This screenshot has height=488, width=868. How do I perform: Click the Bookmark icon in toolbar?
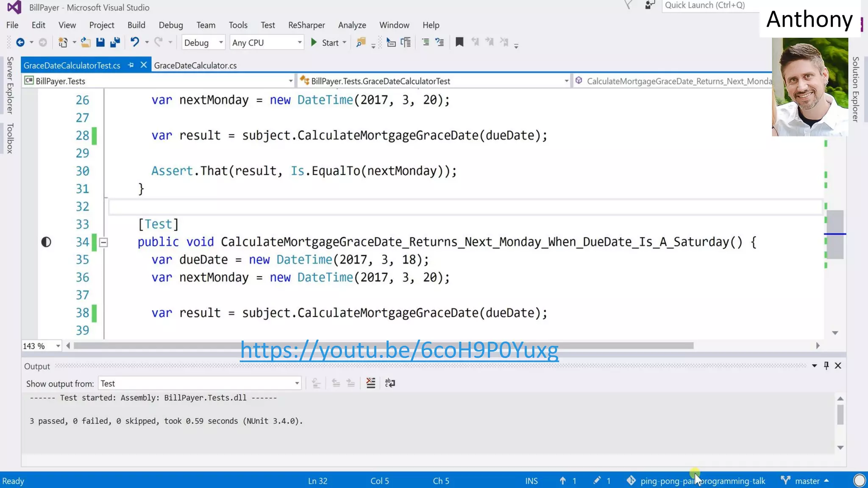point(459,42)
